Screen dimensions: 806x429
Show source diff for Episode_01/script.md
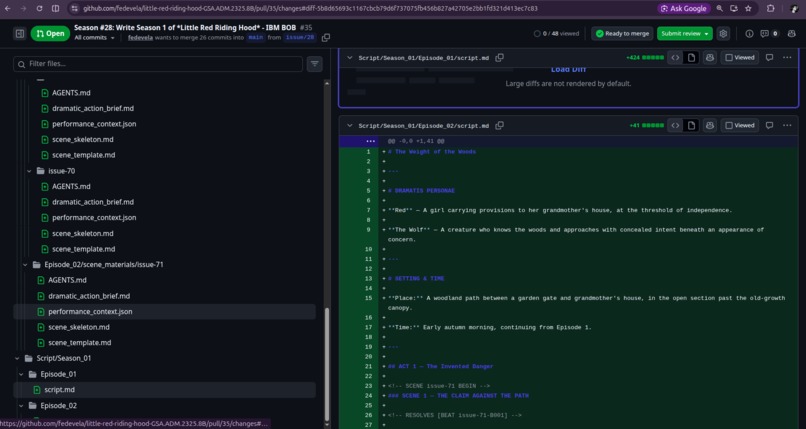[675, 58]
